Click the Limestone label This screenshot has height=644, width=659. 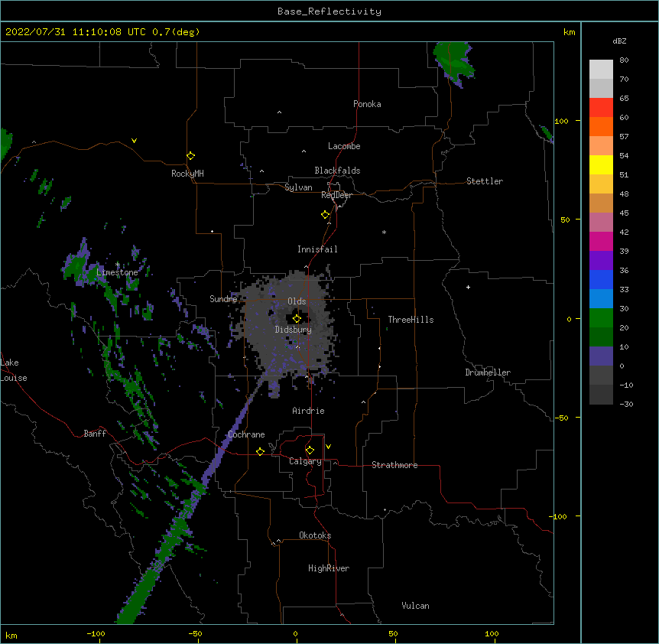pos(117,272)
